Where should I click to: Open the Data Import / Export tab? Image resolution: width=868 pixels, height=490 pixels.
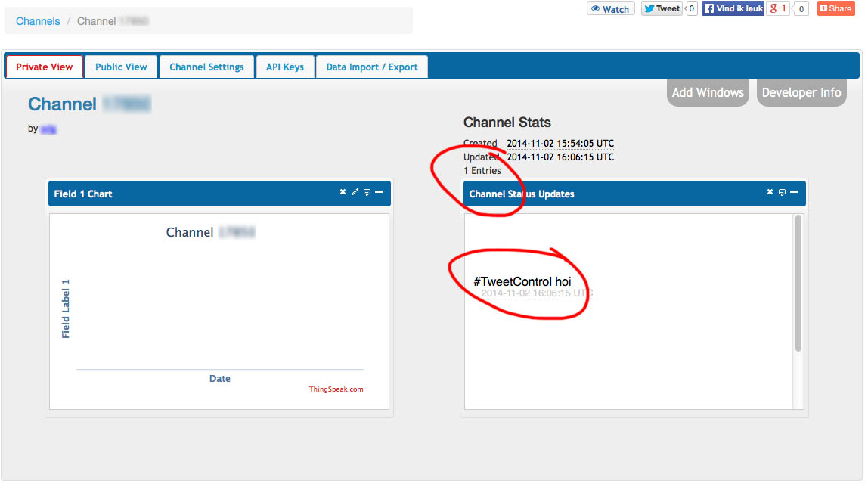371,67
